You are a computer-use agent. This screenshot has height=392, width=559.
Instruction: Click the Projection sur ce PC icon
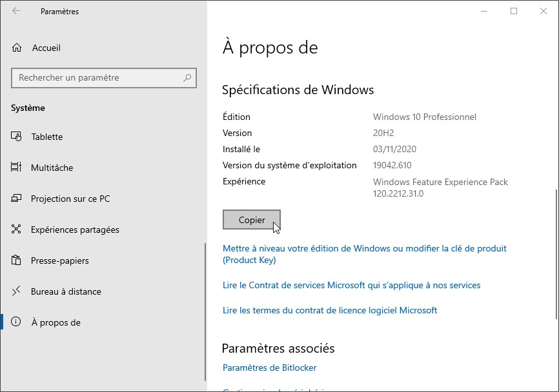17,199
